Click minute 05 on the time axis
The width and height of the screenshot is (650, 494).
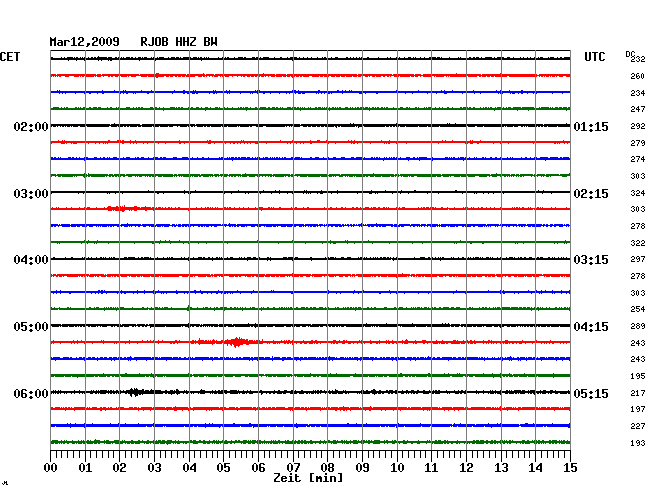coord(223,468)
